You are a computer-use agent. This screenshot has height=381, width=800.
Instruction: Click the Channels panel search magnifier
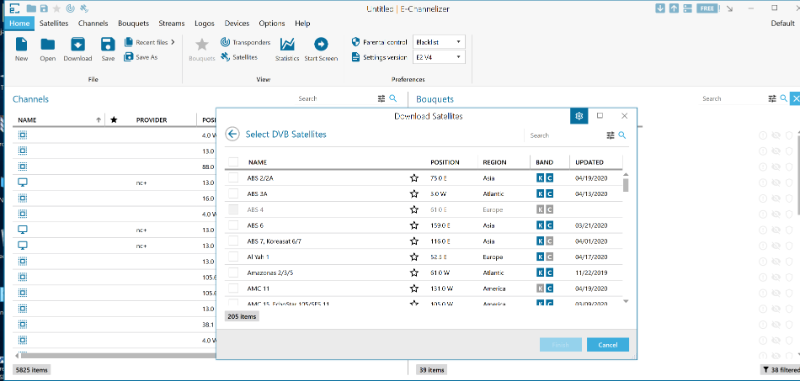pyautogui.click(x=393, y=98)
